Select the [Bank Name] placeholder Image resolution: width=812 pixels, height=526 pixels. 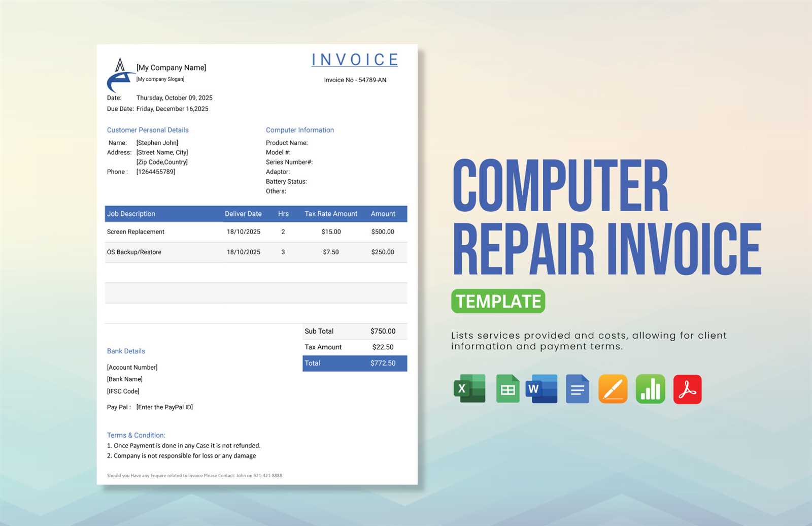(124, 379)
